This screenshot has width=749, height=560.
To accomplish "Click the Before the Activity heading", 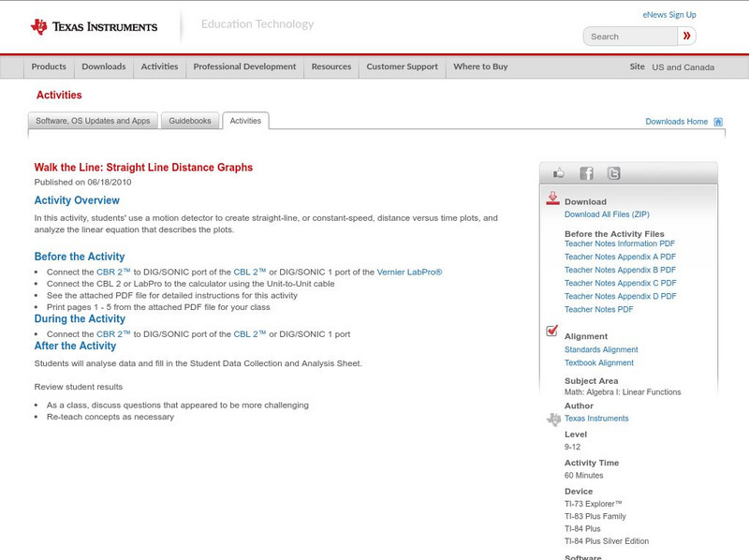I will 80,257.
